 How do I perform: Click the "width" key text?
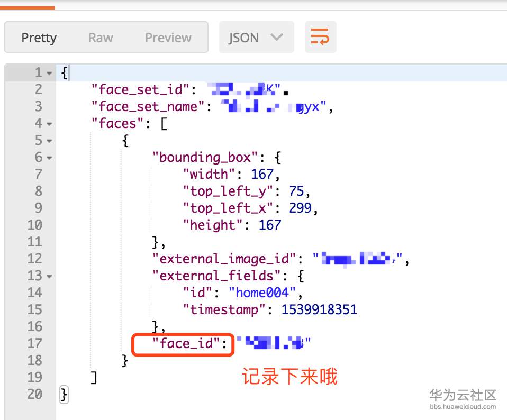209,174
